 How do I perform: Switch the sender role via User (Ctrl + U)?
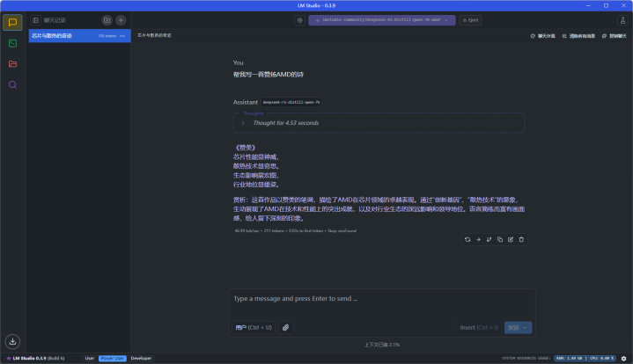[x=254, y=327]
